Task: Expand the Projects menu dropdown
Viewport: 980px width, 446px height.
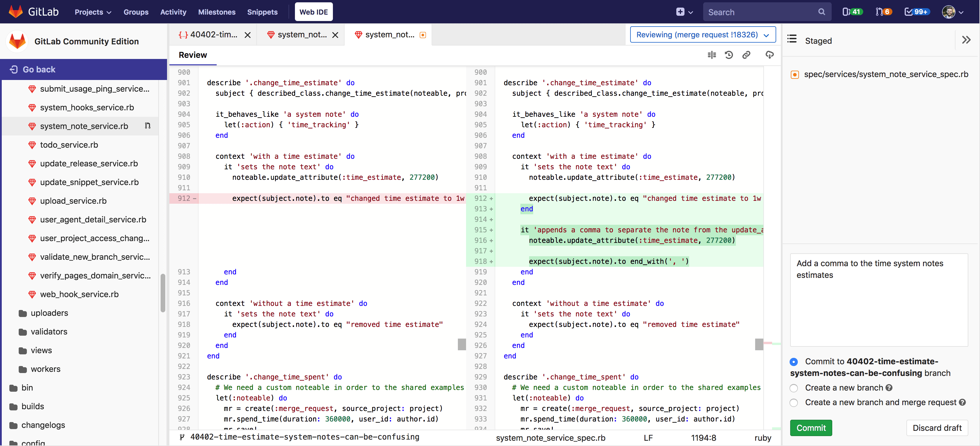Action: click(x=93, y=12)
